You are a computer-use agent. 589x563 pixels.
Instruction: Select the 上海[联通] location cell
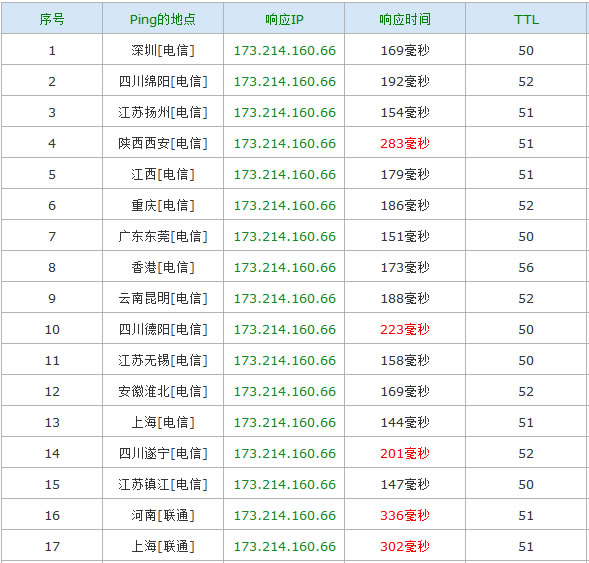point(163,546)
